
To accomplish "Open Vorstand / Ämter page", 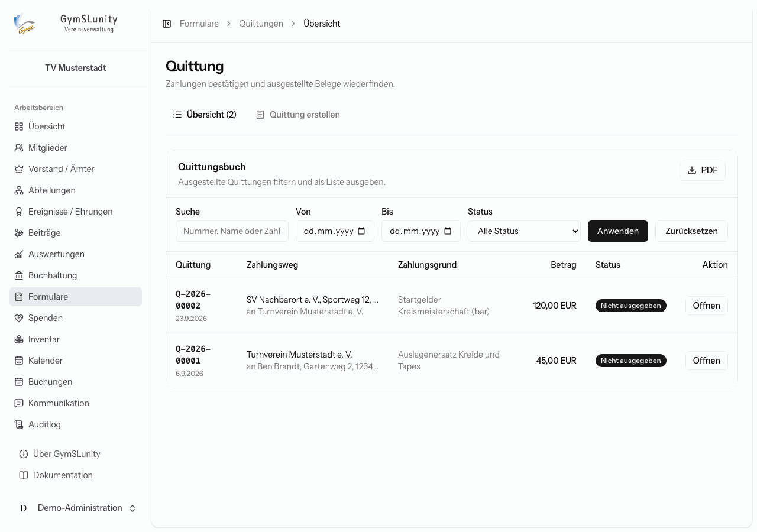I will [x=76, y=169].
